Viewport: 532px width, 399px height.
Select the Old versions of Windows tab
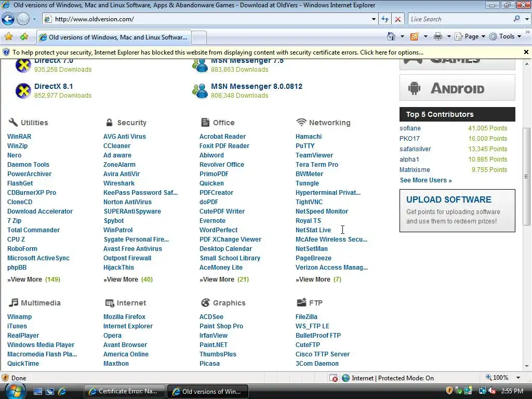tap(114, 37)
